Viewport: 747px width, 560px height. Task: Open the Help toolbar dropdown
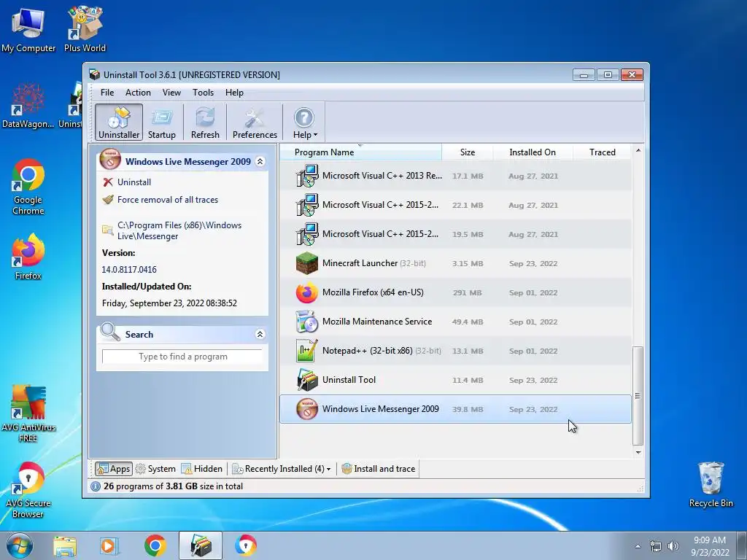pos(305,122)
